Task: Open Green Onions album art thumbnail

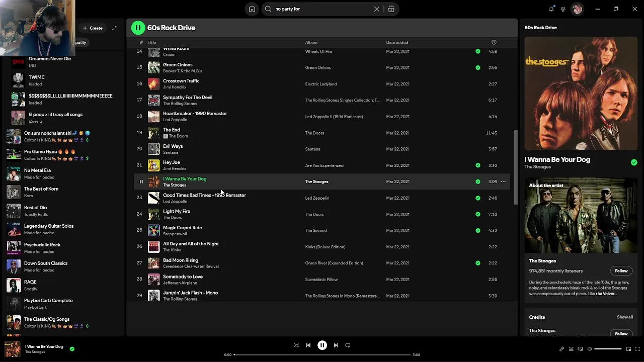Action: click(153, 67)
